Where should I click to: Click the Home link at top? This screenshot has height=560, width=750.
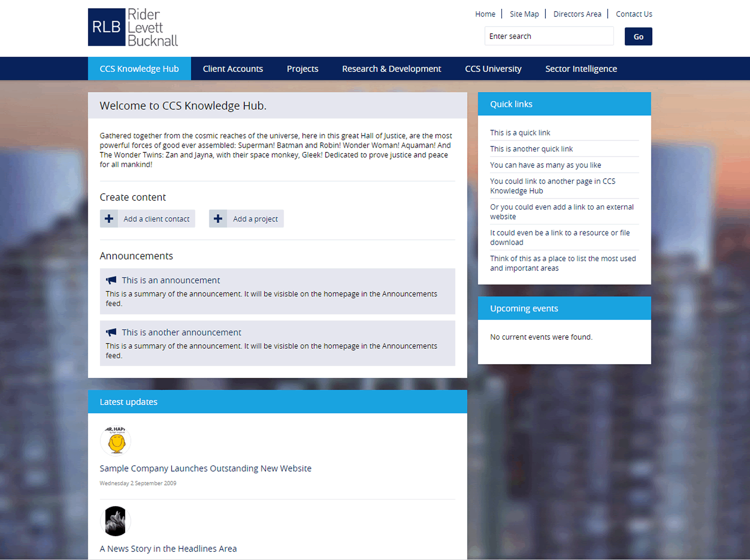click(485, 14)
